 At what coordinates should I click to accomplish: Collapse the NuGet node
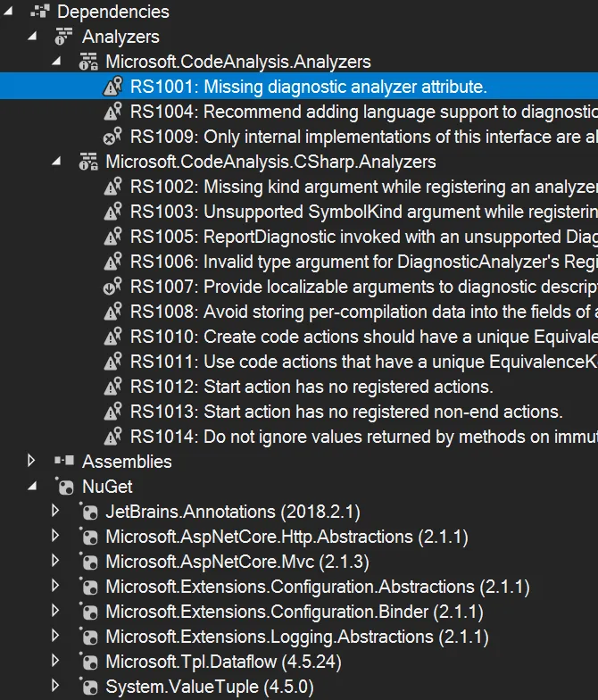(x=33, y=487)
